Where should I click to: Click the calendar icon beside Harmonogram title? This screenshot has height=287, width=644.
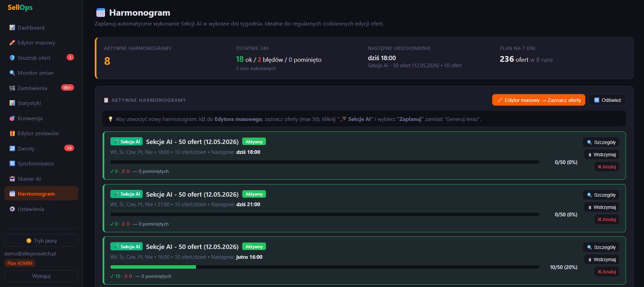pyautogui.click(x=101, y=13)
